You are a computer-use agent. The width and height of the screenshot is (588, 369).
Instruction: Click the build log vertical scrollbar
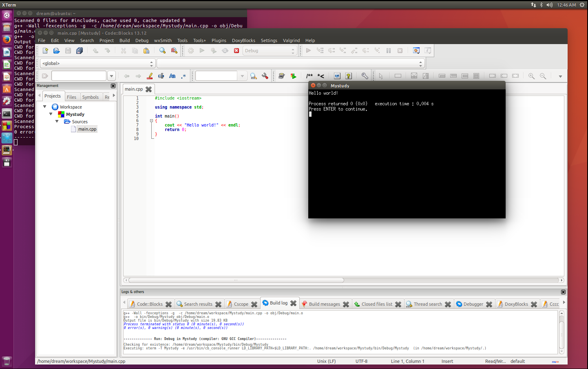[x=561, y=332]
